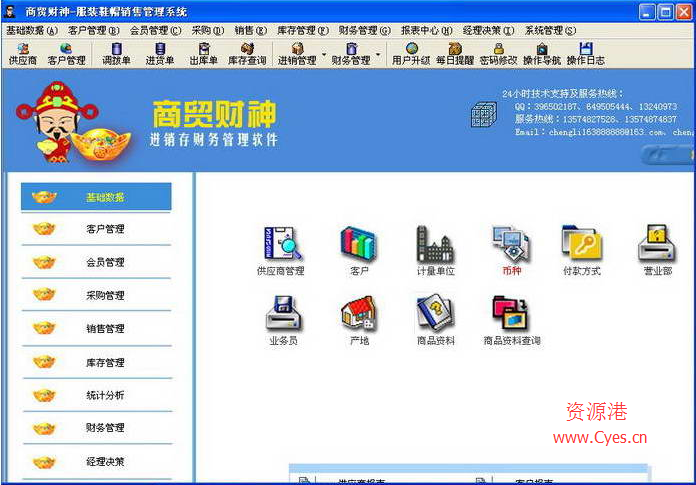
Task: Open the 客户管理 menu in menu bar
Action: coord(94,30)
